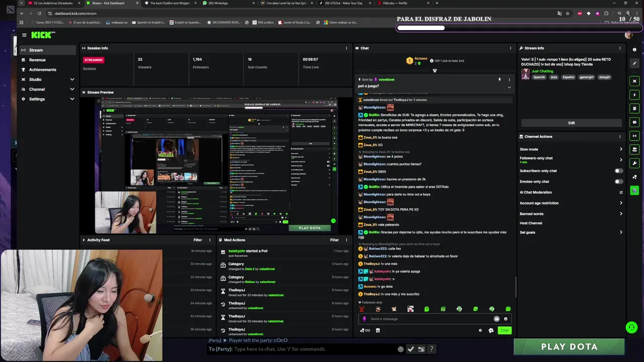Click Edit button in Stream info
This screenshot has height=362, width=644.
pyautogui.click(x=571, y=123)
